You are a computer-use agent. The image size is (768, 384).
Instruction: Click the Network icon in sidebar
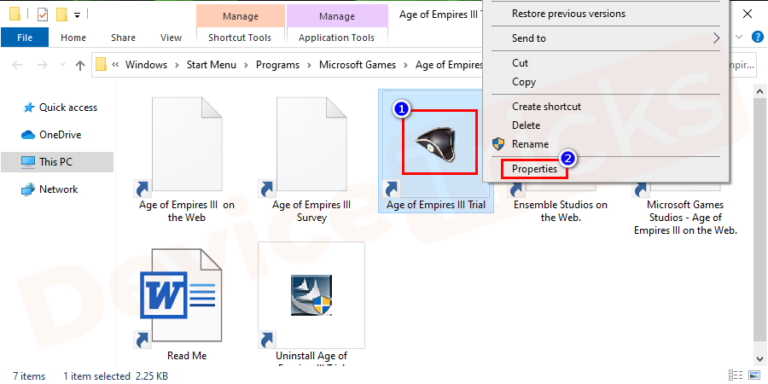pos(28,190)
